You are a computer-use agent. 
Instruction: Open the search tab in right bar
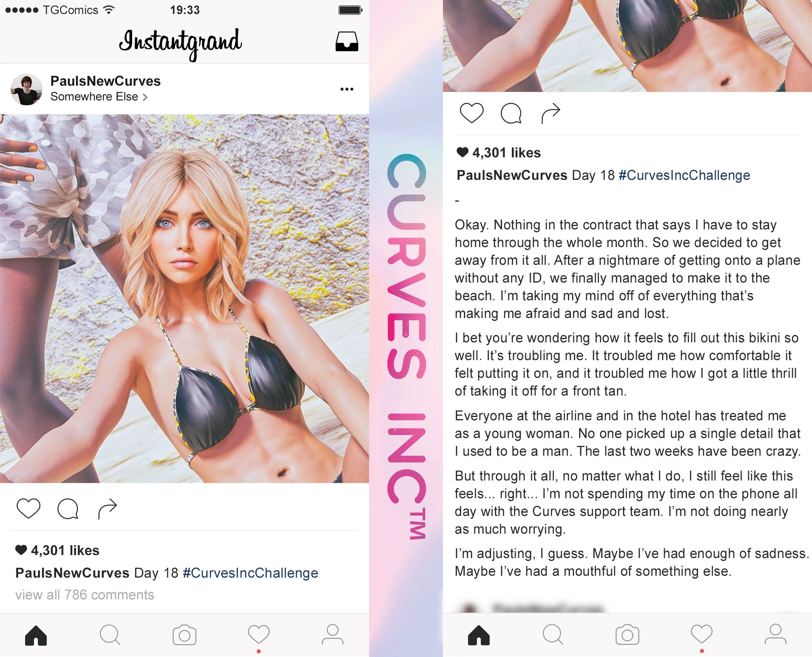[x=553, y=634]
